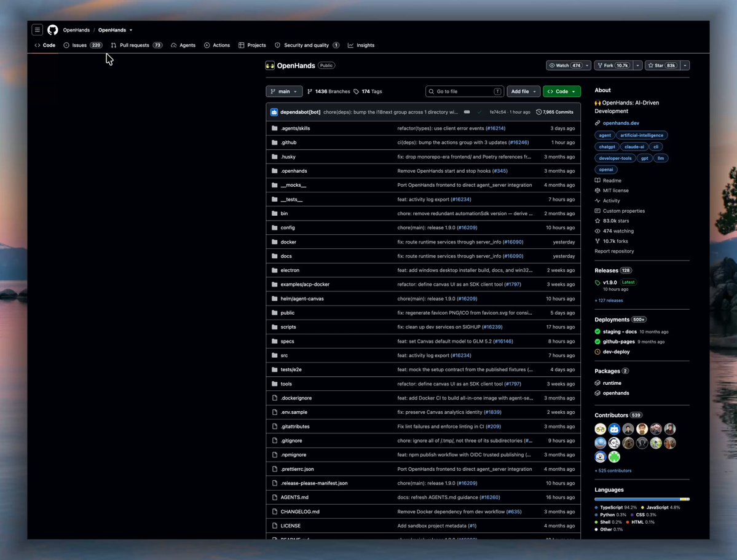Open the hamburger navigation menu
The width and height of the screenshot is (737, 560).
37,30
